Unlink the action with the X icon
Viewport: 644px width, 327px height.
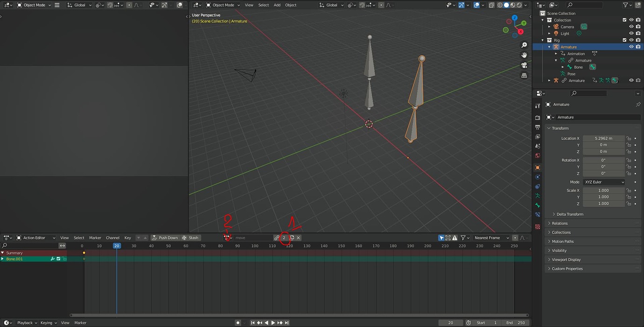click(298, 238)
